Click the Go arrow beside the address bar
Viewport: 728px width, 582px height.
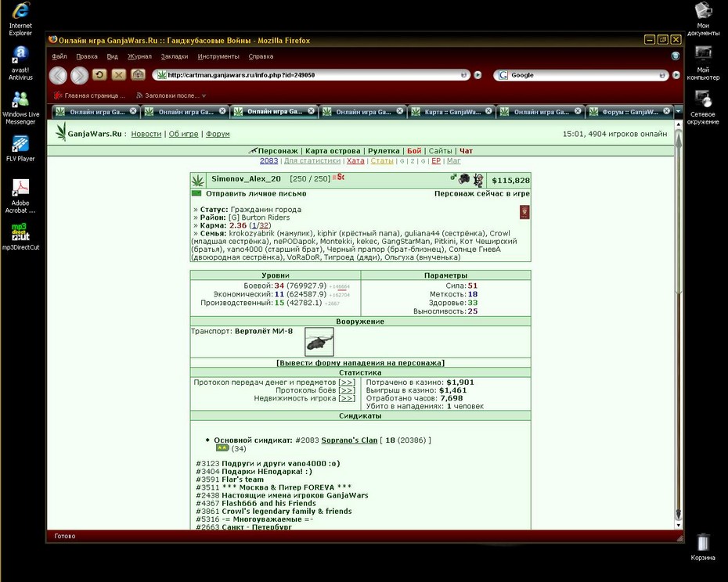tap(478, 75)
